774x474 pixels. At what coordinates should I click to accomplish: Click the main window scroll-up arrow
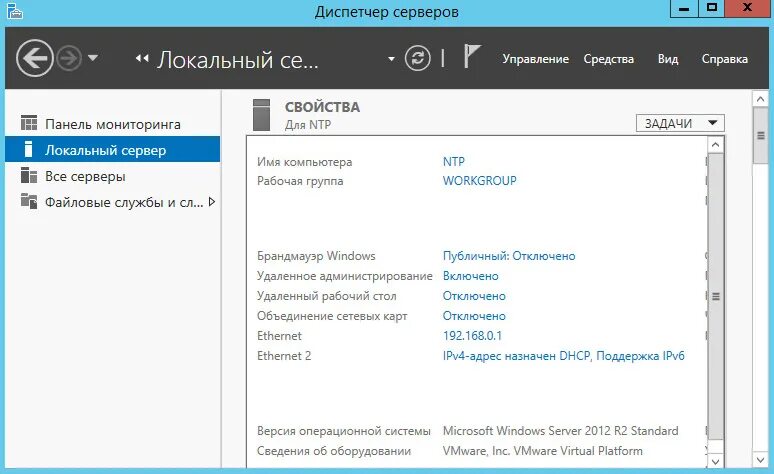pyautogui.click(x=760, y=99)
